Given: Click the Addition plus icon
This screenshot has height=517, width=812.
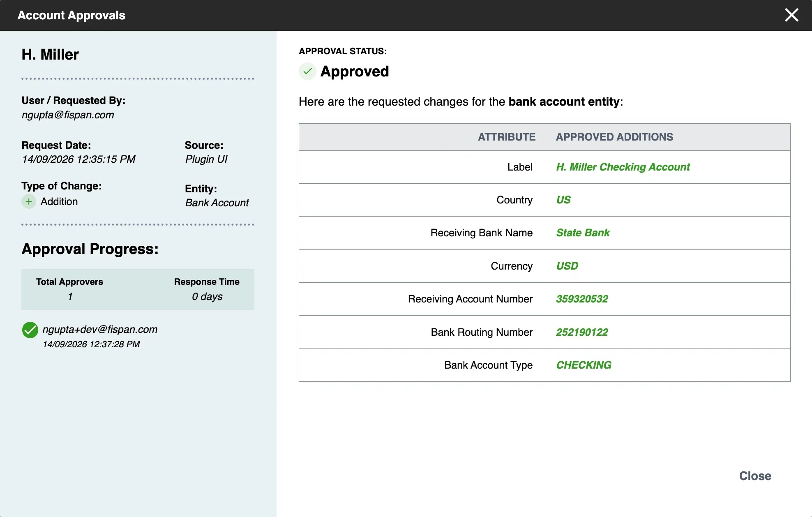Looking at the screenshot, I should [x=29, y=202].
